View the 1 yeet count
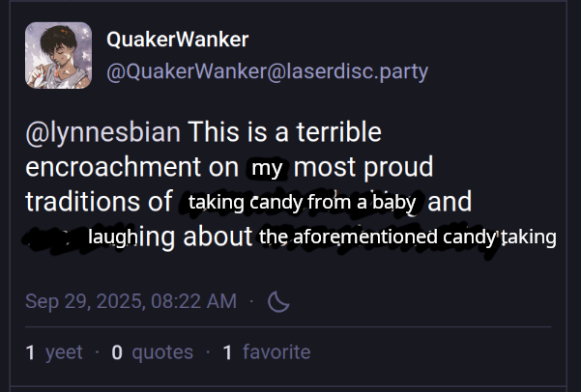This screenshot has height=392, width=581. [54, 352]
